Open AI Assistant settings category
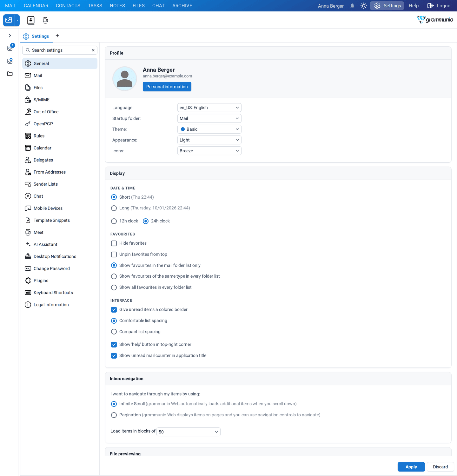The height and width of the screenshot is (476, 457). coord(60,244)
